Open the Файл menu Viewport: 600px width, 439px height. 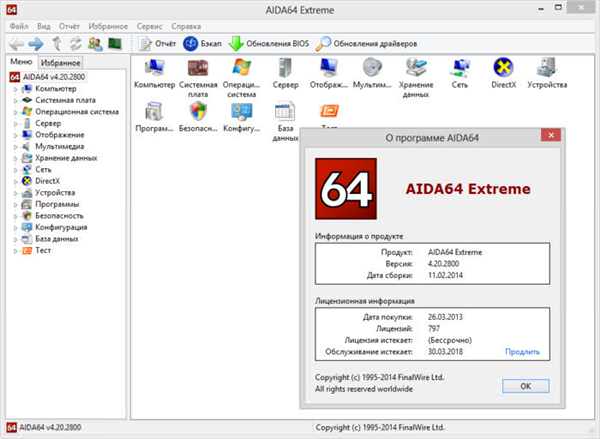pos(19,26)
